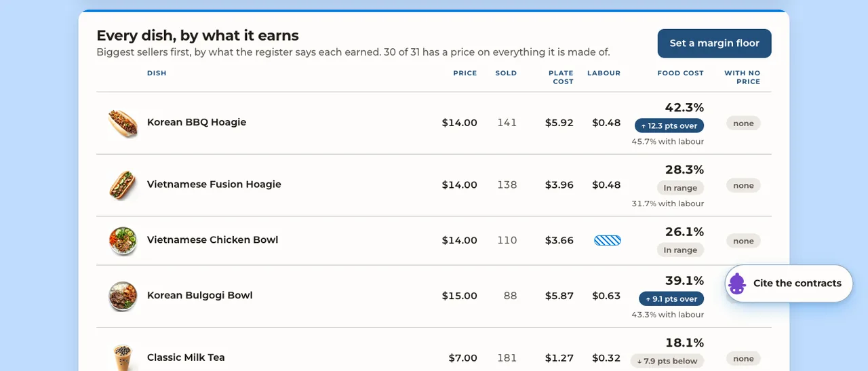Screen dimensions: 868x371
Task: Click the striped labour placeholder for Vietnamese Chicken Bowl
Action: (608, 240)
